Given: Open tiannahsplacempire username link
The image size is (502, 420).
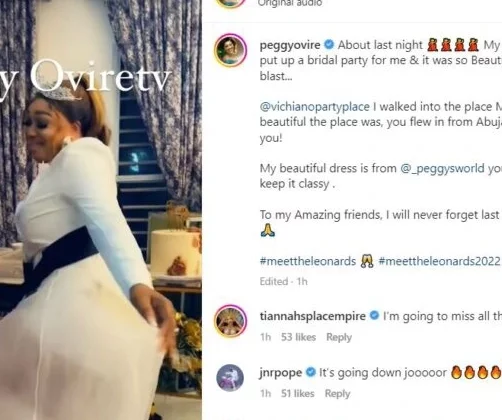Looking at the screenshot, I should pyautogui.click(x=312, y=316).
